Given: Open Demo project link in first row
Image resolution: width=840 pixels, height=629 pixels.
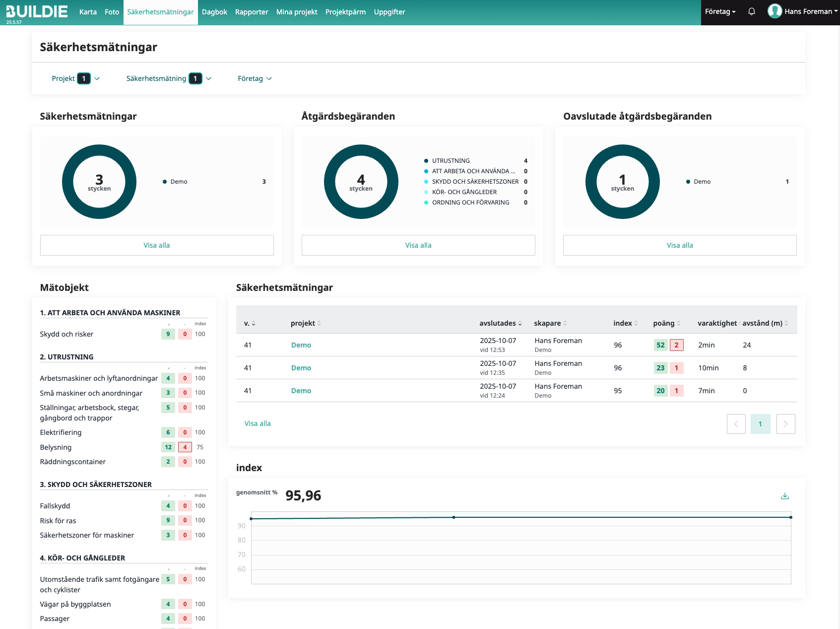Looking at the screenshot, I should click(x=301, y=345).
